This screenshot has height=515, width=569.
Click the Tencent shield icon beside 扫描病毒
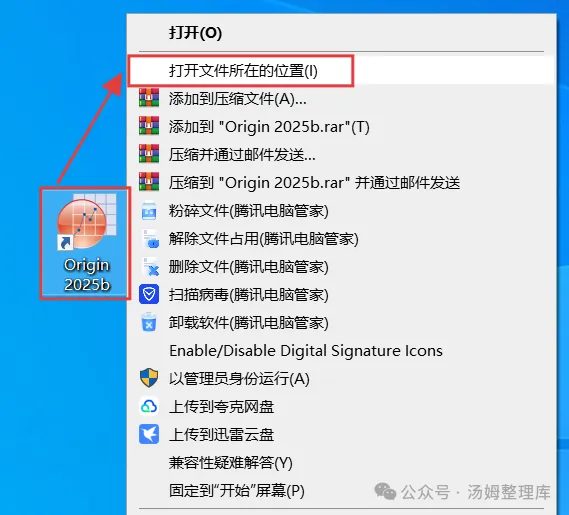click(149, 294)
